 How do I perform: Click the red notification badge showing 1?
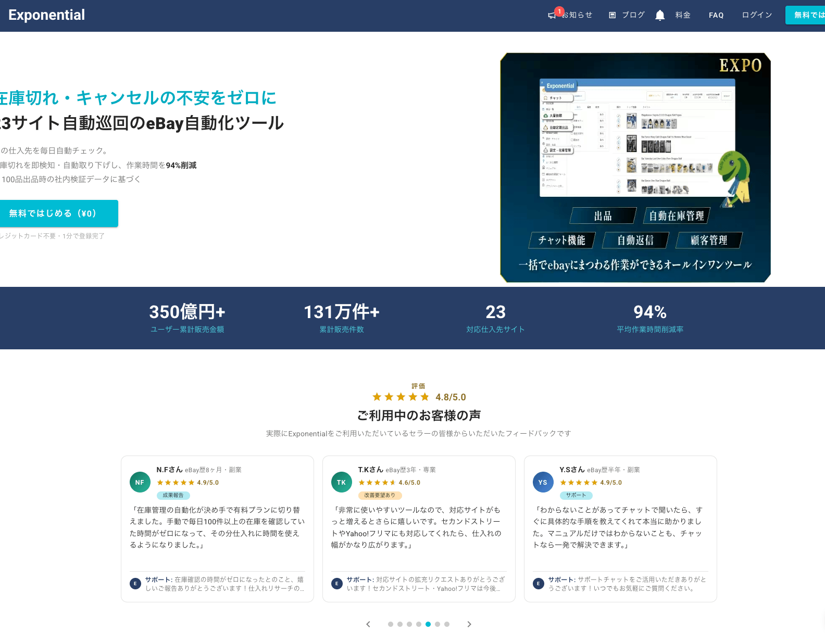[x=559, y=11]
